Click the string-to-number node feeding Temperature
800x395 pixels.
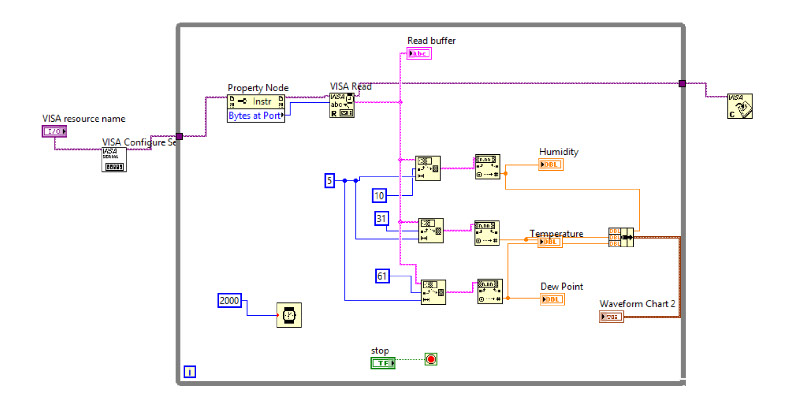487,233
